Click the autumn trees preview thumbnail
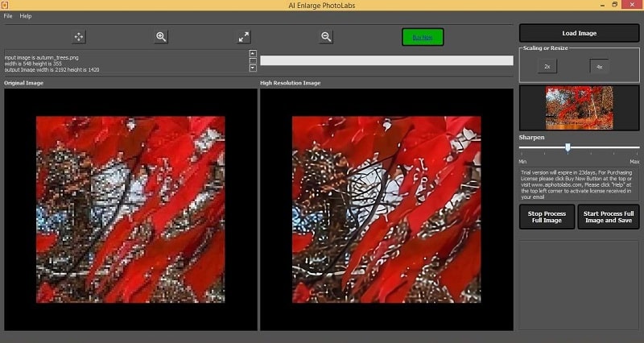 pos(579,108)
